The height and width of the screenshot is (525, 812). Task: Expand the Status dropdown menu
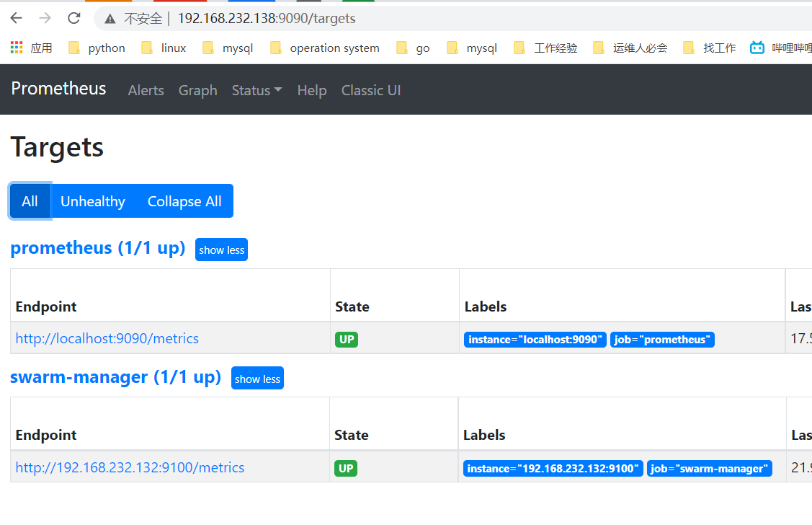pyautogui.click(x=256, y=90)
